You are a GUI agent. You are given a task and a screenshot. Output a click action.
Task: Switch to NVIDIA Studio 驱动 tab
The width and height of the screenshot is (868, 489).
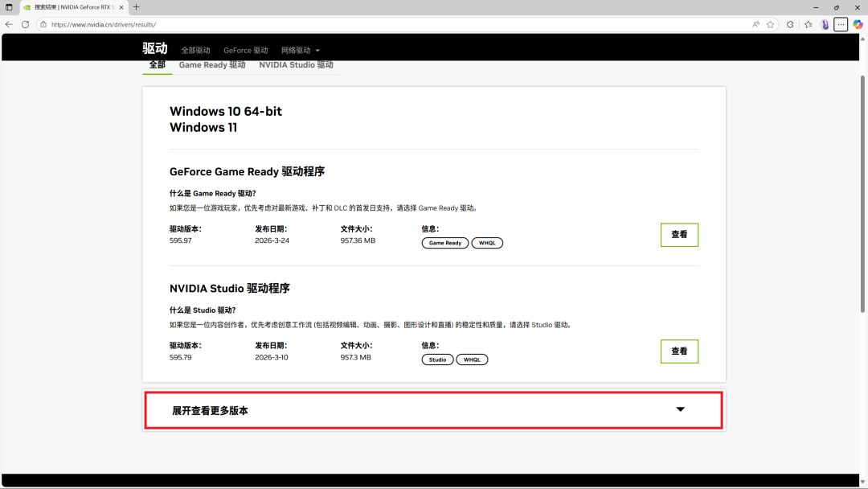296,65
